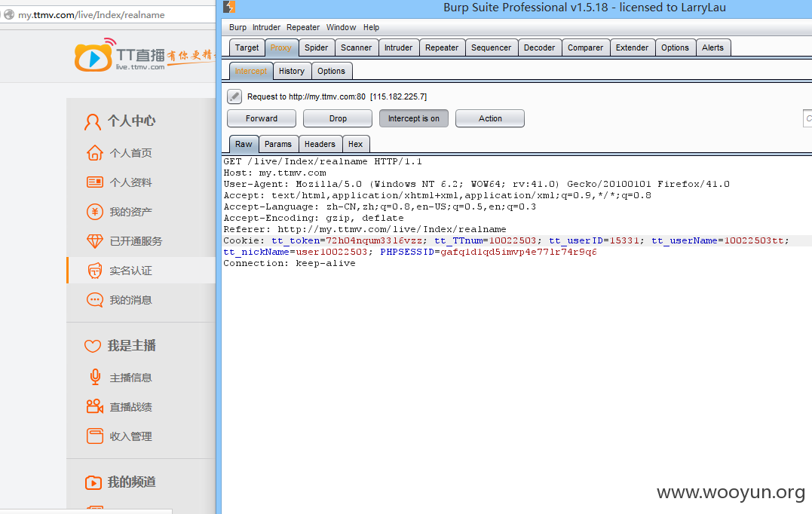This screenshot has height=514, width=812.
Task: Switch to the Target tab
Action: point(247,47)
